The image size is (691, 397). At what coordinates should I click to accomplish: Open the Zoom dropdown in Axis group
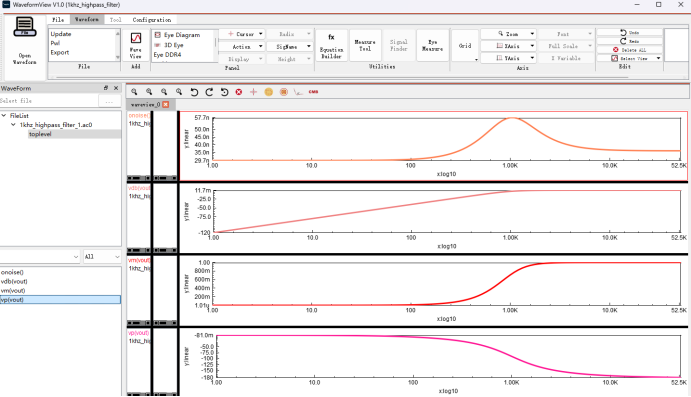click(x=509, y=34)
